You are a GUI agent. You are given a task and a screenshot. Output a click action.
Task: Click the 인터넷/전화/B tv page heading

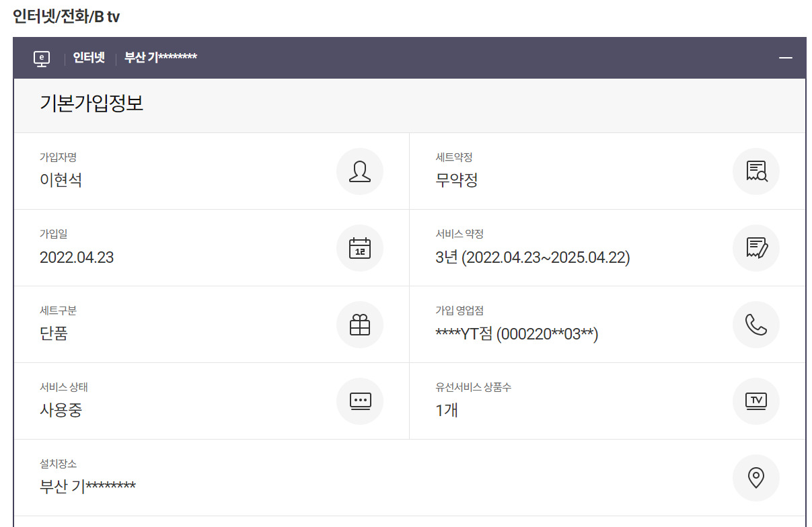(x=66, y=17)
